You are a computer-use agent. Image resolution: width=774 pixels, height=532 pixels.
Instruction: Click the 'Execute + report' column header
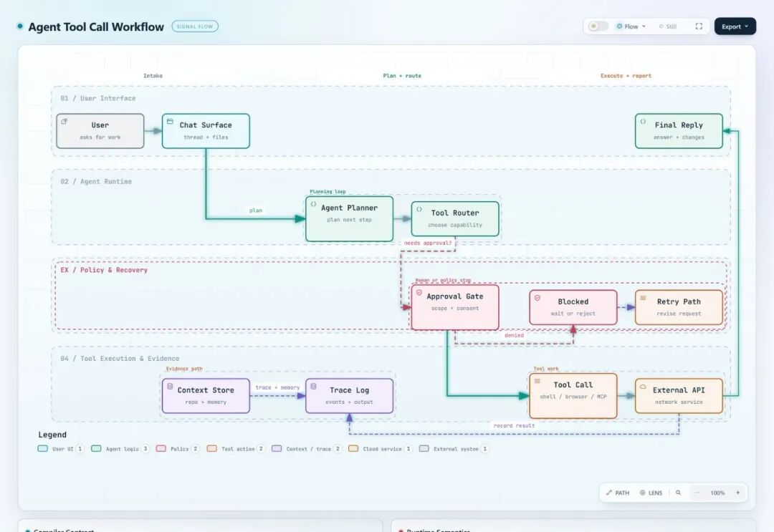point(626,76)
